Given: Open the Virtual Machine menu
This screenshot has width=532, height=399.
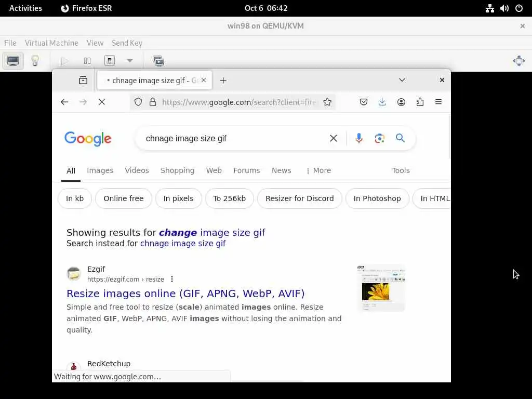Looking at the screenshot, I should (x=51, y=43).
